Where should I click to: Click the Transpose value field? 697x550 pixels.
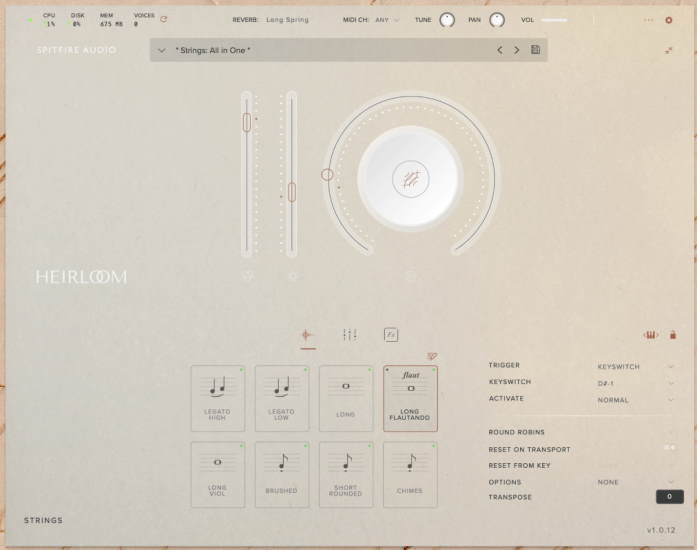(x=669, y=497)
